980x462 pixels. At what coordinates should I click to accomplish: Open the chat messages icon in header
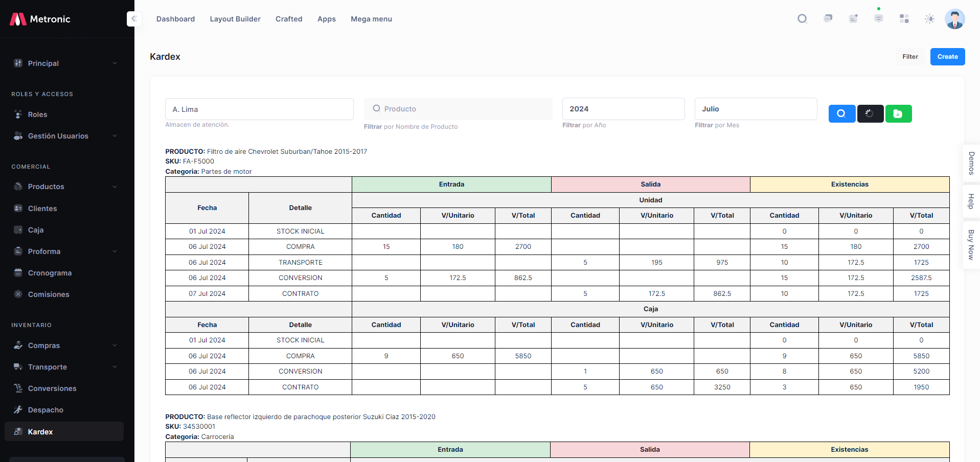pyautogui.click(x=828, y=19)
